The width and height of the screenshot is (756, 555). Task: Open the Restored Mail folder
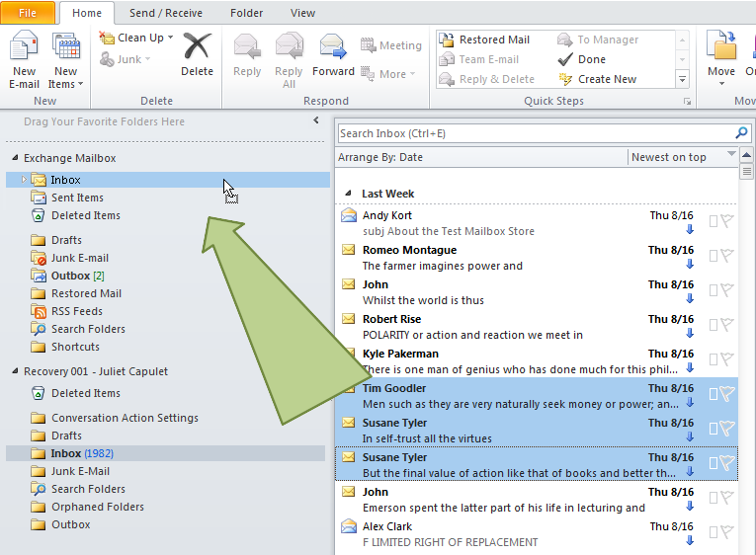tap(86, 293)
